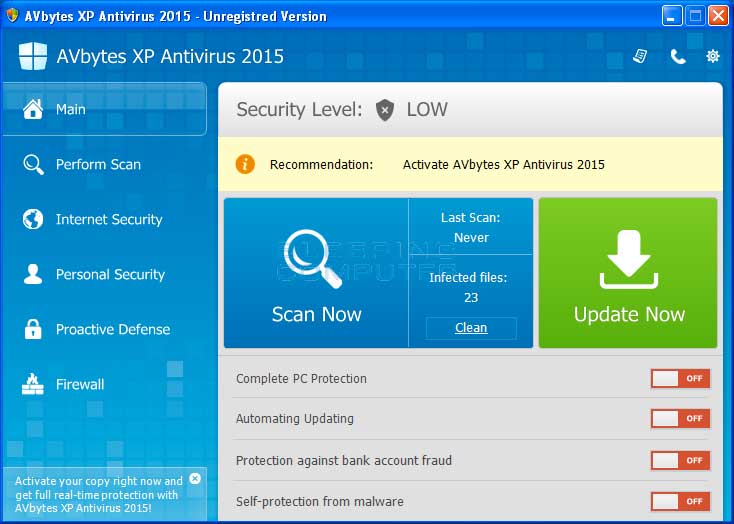Click the phone support icon
Image resolution: width=734 pixels, height=524 pixels.
point(678,57)
